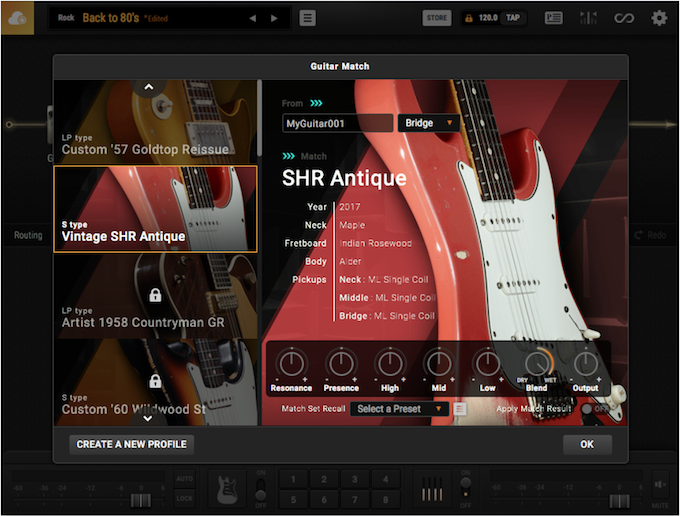
Task: Toggle the guitar match ON/OFF switch
Action: click(261, 489)
